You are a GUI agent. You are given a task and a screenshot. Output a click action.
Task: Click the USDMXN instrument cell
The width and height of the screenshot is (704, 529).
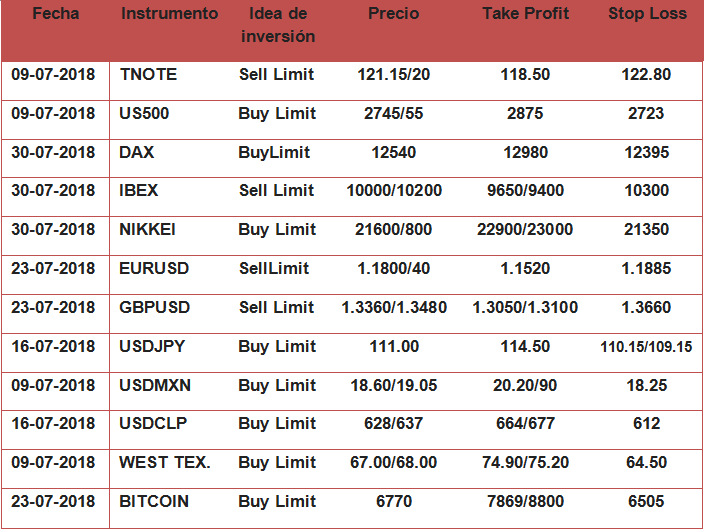(x=154, y=385)
